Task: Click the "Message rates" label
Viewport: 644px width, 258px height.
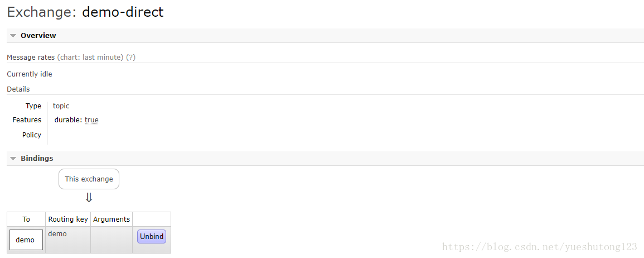Action: [31, 57]
